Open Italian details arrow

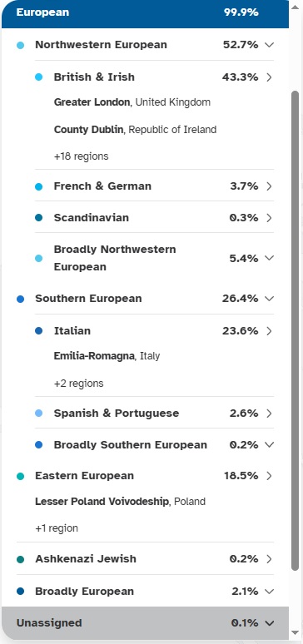[270, 331]
